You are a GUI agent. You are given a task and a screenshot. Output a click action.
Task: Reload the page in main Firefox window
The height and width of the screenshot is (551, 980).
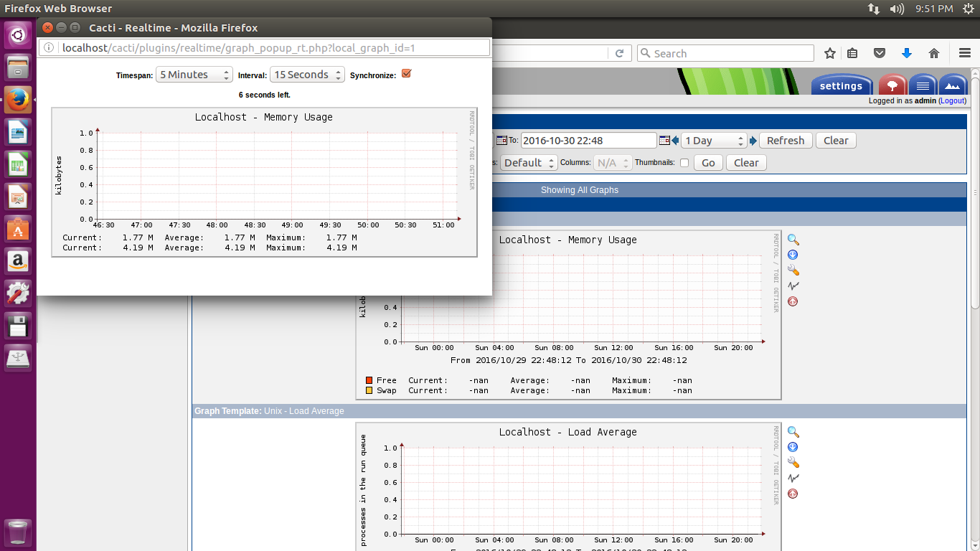tap(620, 53)
